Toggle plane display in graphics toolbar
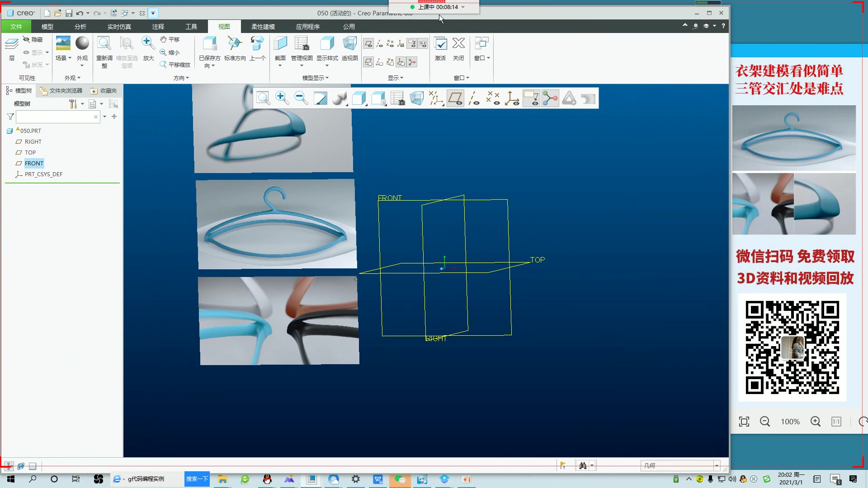 [x=455, y=98]
